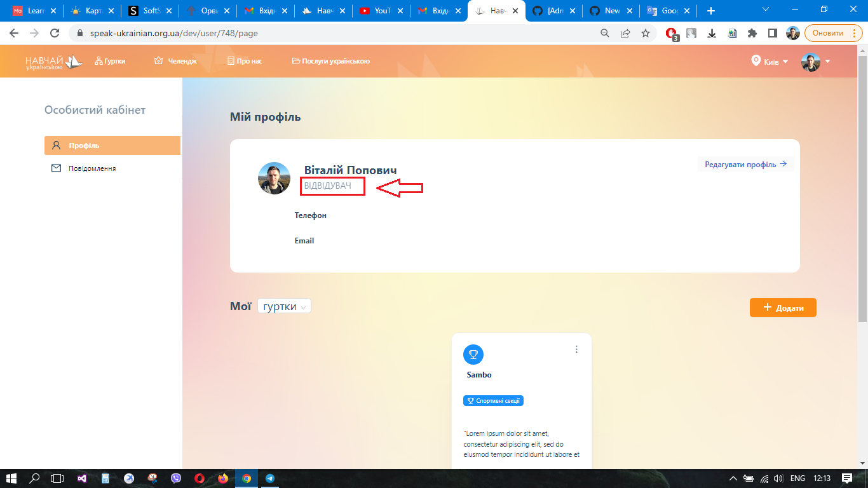Open the Windows Start menu
The image size is (868, 488).
coord(11,478)
